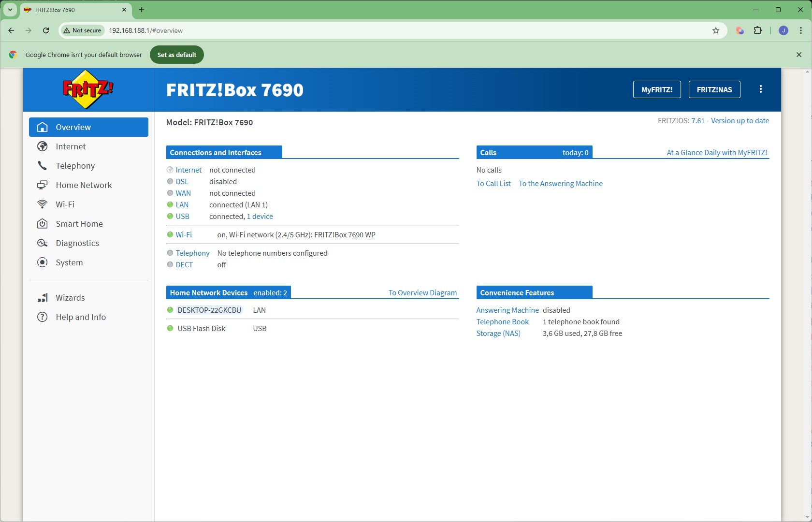Click the To Call List link
812x522 pixels.
point(493,184)
